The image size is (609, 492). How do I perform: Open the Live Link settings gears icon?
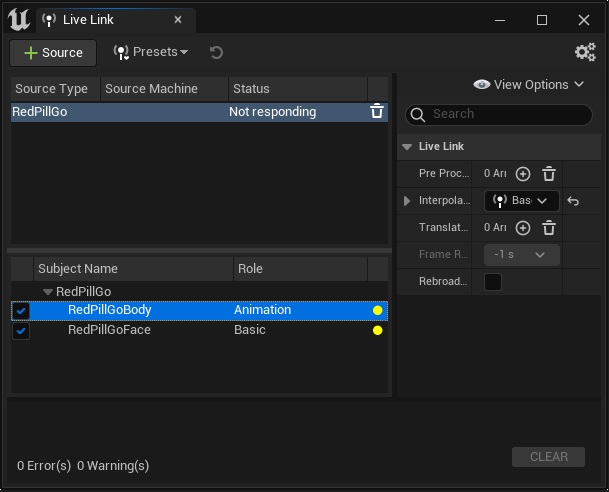(585, 52)
